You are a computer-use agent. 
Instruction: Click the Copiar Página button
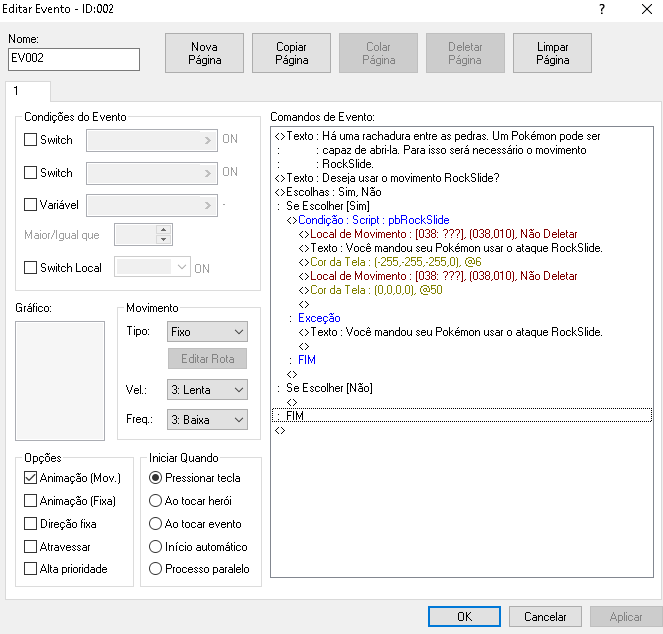pyautogui.click(x=291, y=53)
